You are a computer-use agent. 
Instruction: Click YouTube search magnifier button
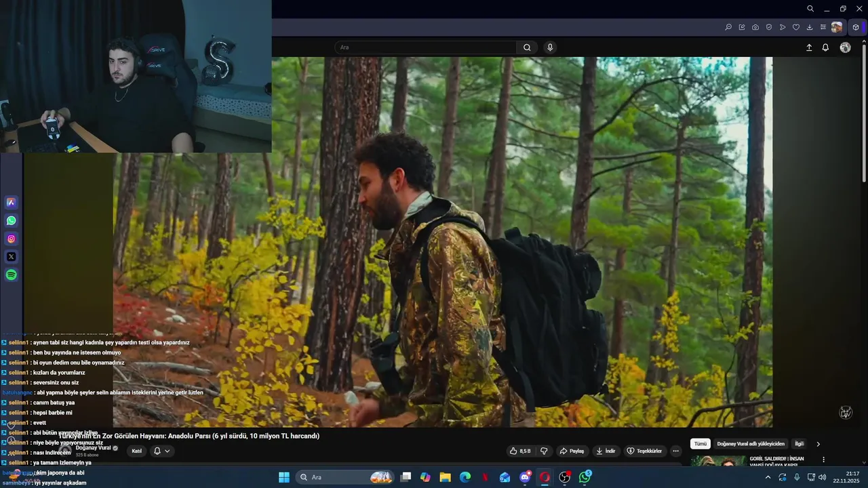click(x=527, y=47)
